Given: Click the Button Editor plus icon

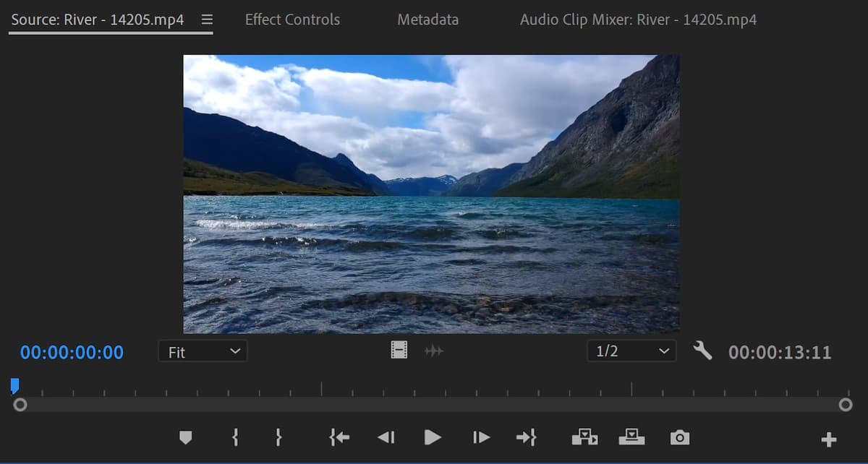Looking at the screenshot, I should pyautogui.click(x=829, y=437).
